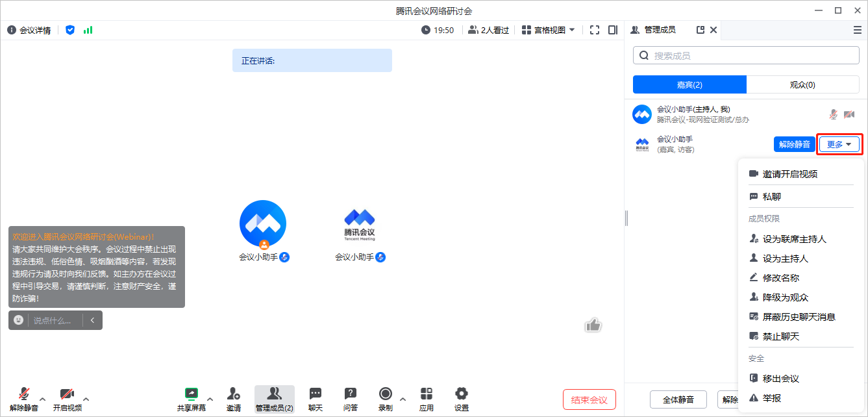
Task: Enter fullscreen mode
Action: [x=595, y=30]
